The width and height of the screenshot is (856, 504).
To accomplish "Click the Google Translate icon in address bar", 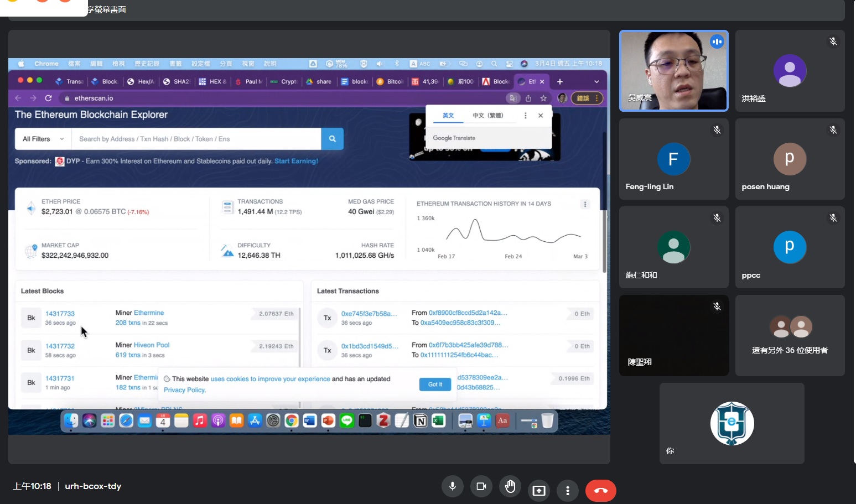I will (x=513, y=98).
